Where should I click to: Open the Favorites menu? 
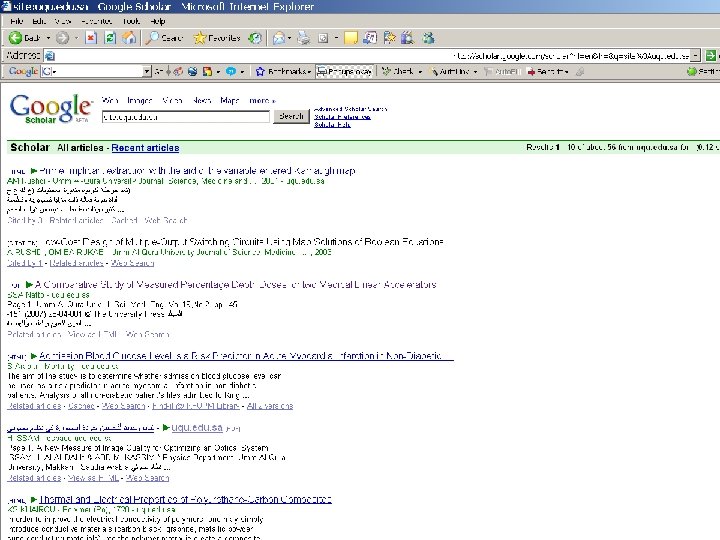[x=96, y=21]
